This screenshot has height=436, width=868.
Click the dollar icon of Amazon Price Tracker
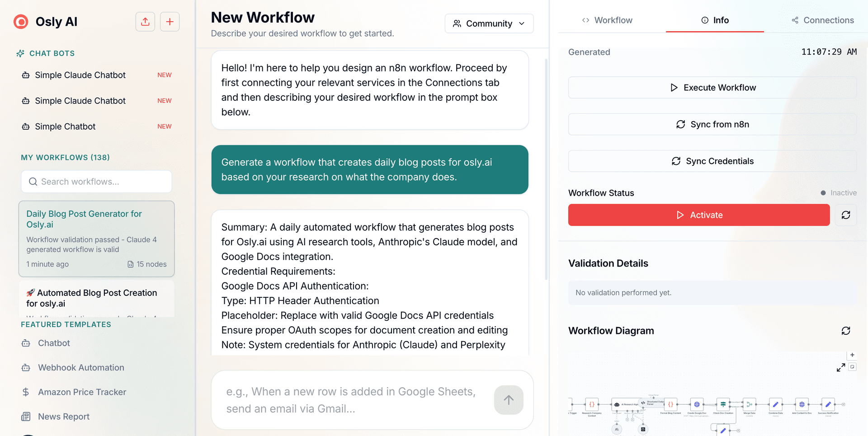(26, 392)
